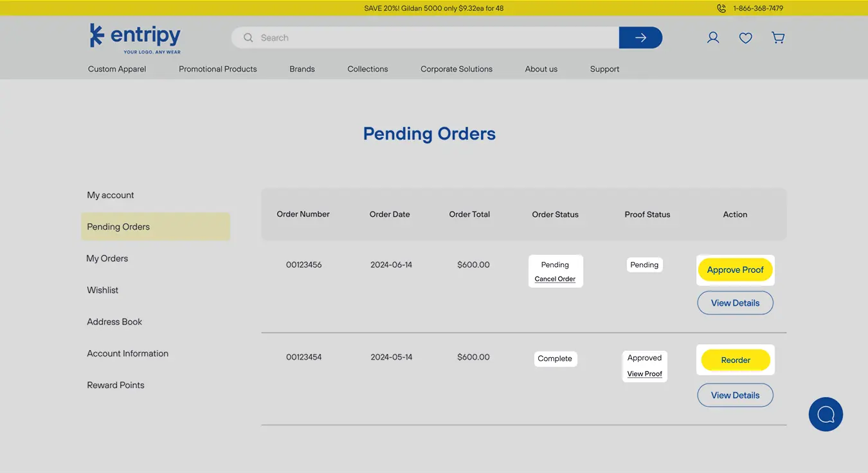
Task: Click the Entripy logo
Action: (x=135, y=39)
